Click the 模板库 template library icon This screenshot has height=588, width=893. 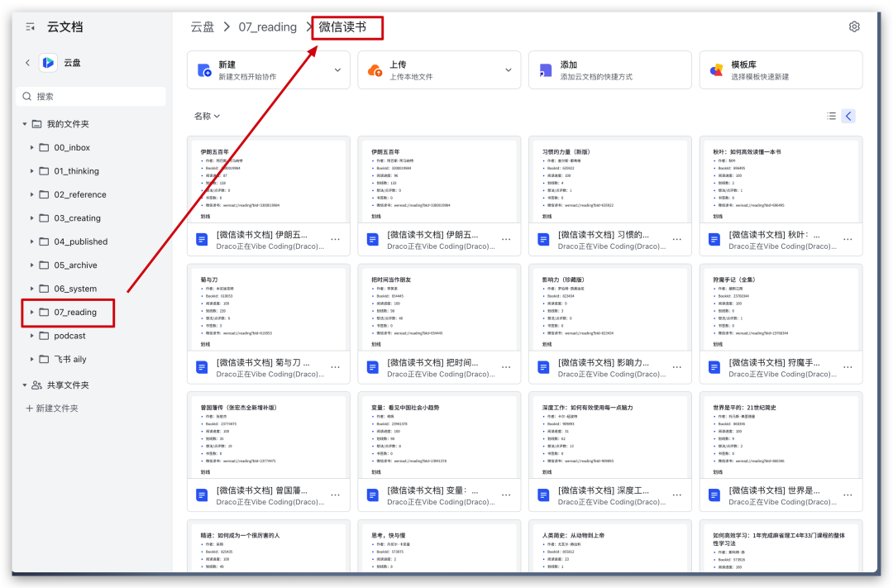[x=716, y=70]
